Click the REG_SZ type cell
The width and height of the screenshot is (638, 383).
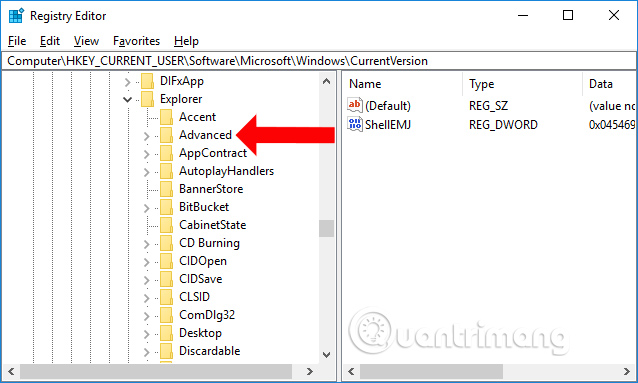(x=488, y=106)
